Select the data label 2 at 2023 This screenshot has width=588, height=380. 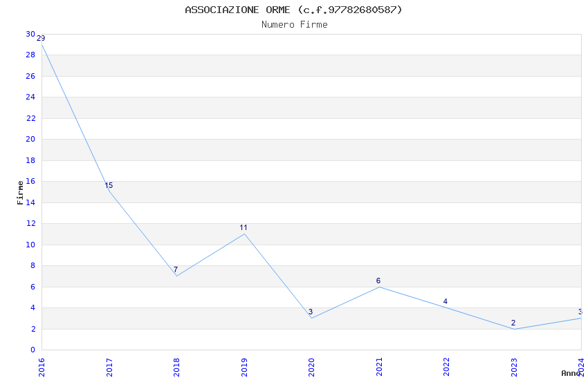coord(513,323)
